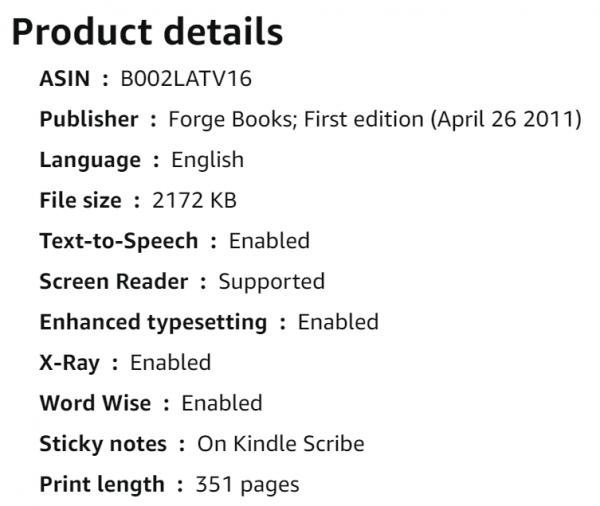Click the Word Wise label

[x=95, y=404]
